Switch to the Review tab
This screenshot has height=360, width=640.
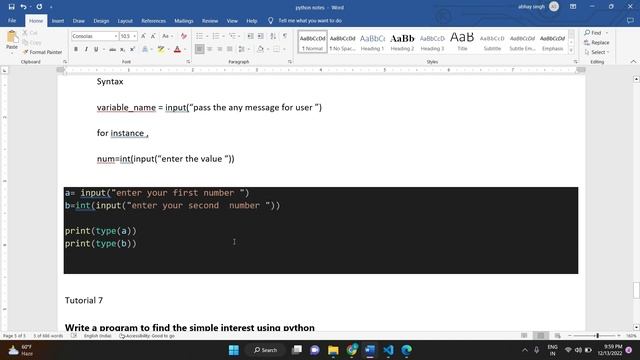pyautogui.click(x=210, y=21)
